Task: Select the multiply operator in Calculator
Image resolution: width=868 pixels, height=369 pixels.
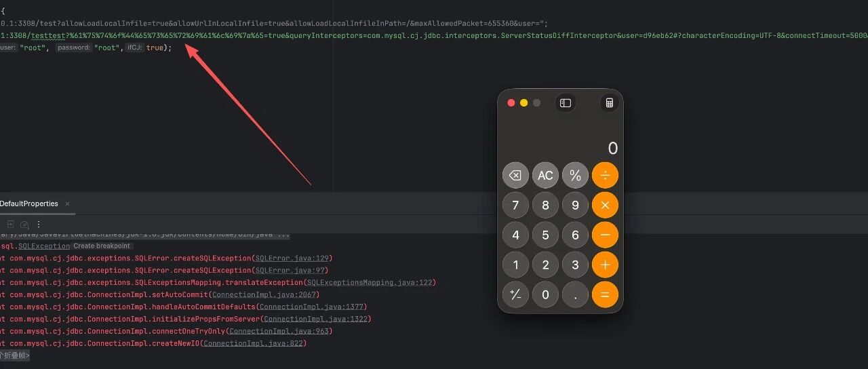Action: [x=605, y=205]
